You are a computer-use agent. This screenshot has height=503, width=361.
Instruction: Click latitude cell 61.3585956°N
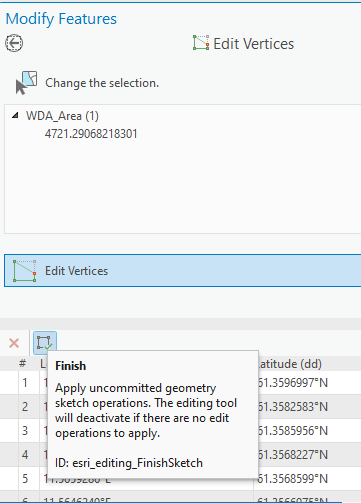pos(293,431)
